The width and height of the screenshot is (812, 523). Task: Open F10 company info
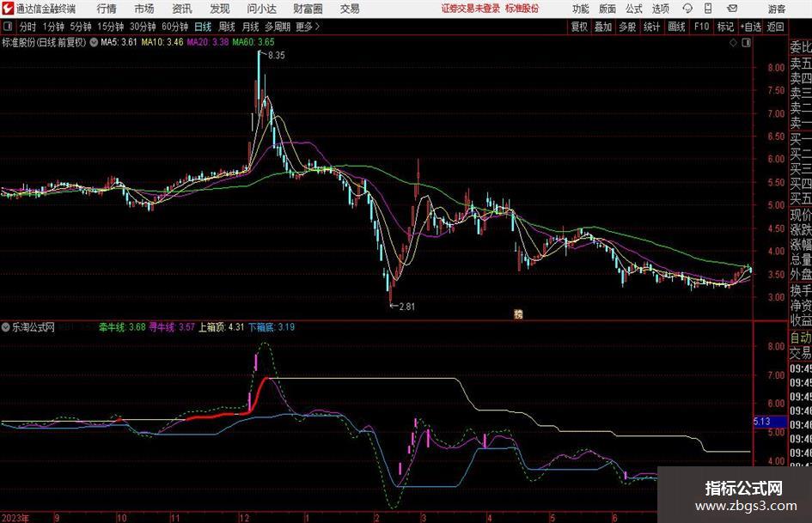702,27
